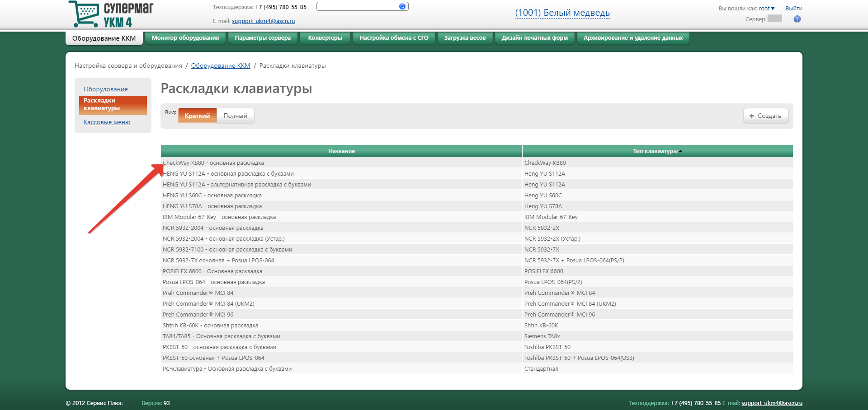The width and height of the screenshot is (868, 410).
Task: Click Стандартная keyboard type cell
Action: pos(657,368)
